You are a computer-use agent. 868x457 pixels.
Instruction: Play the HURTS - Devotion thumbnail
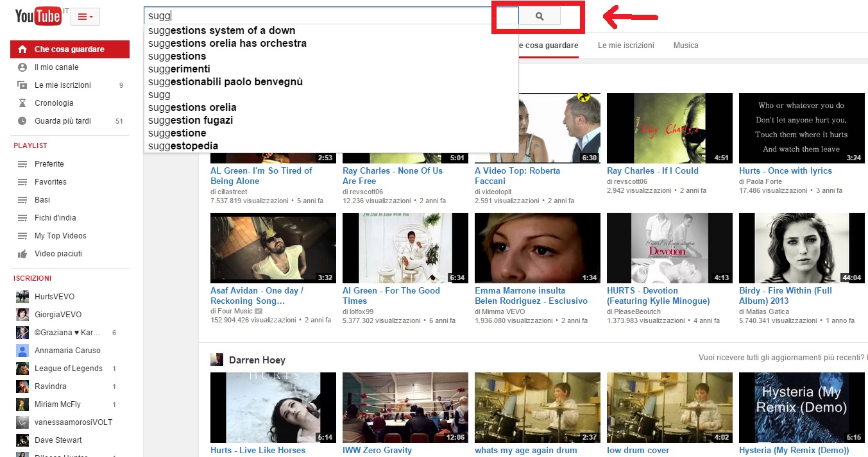point(669,248)
